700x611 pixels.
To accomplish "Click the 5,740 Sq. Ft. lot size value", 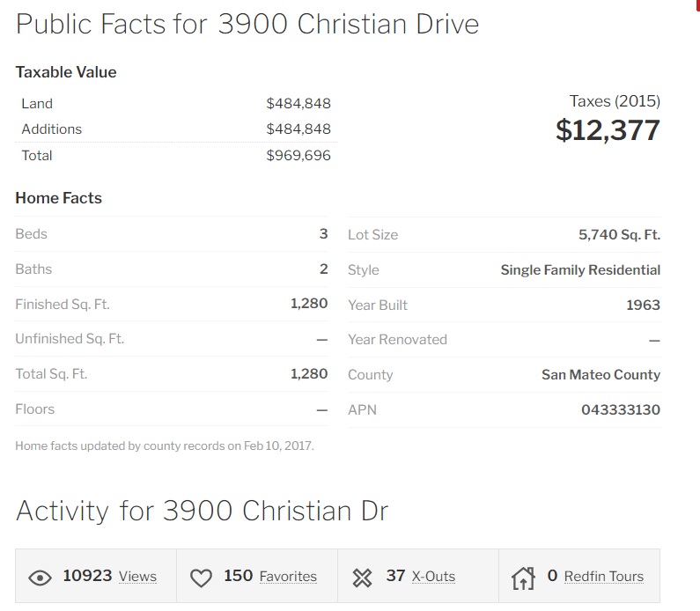I will click(619, 234).
